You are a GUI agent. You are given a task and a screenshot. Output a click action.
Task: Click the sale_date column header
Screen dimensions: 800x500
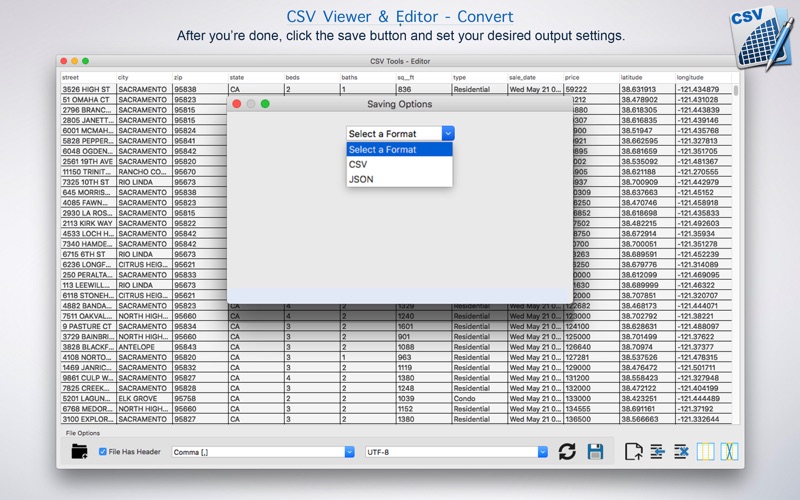[536, 78]
